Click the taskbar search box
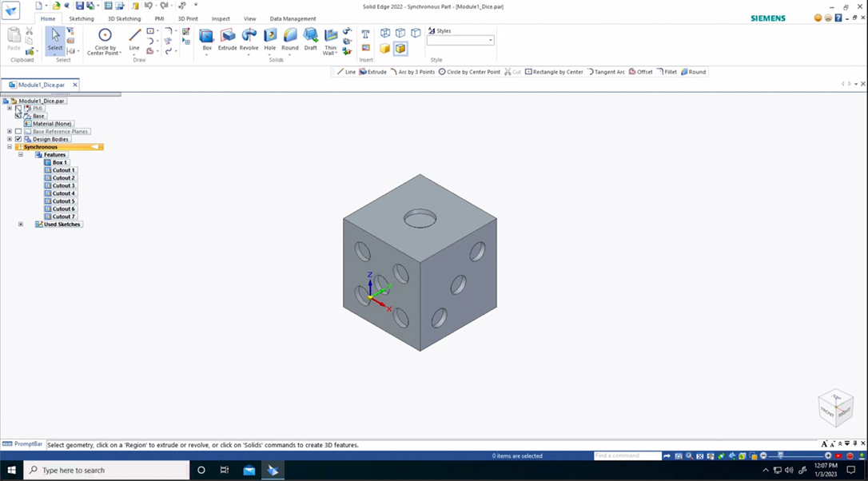Image resolution: width=868 pixels, height=481 pixels. click(x=106, y=471)
